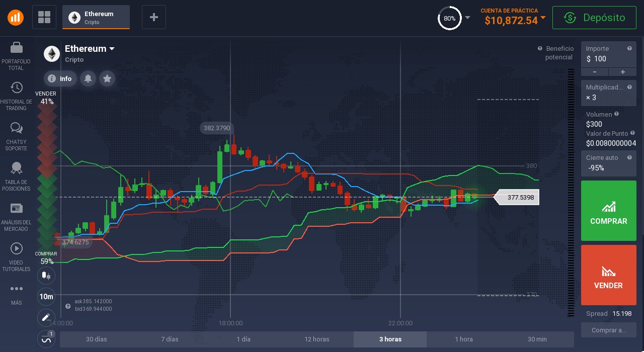Open the Cierre auto -95% setting
The width and height of the screenshot is (644, 352).
[608, 163]
